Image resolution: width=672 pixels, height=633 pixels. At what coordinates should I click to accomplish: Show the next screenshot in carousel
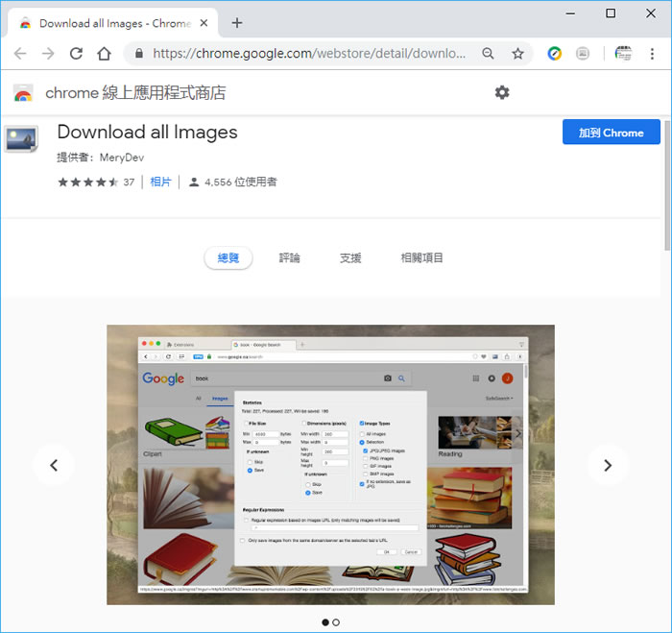point(608,465)
